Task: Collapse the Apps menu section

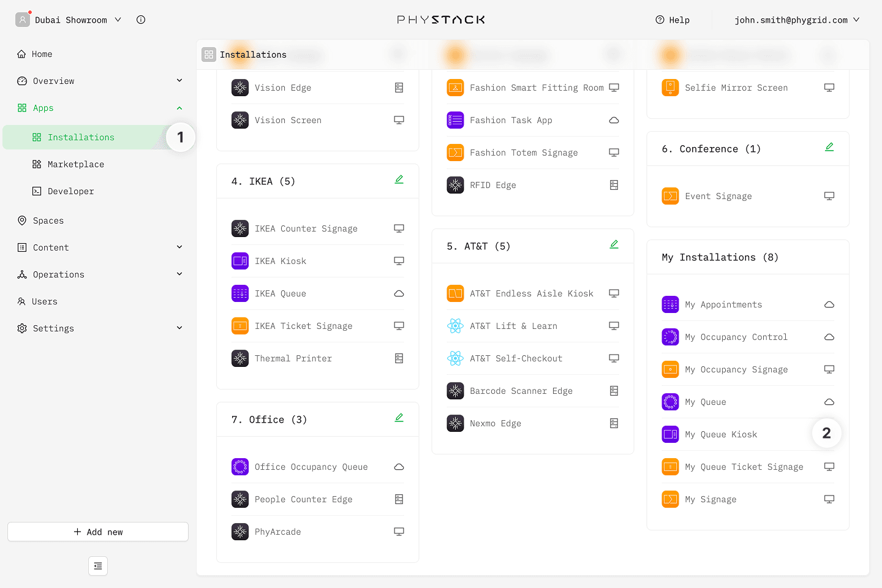Action: (179, 108)
